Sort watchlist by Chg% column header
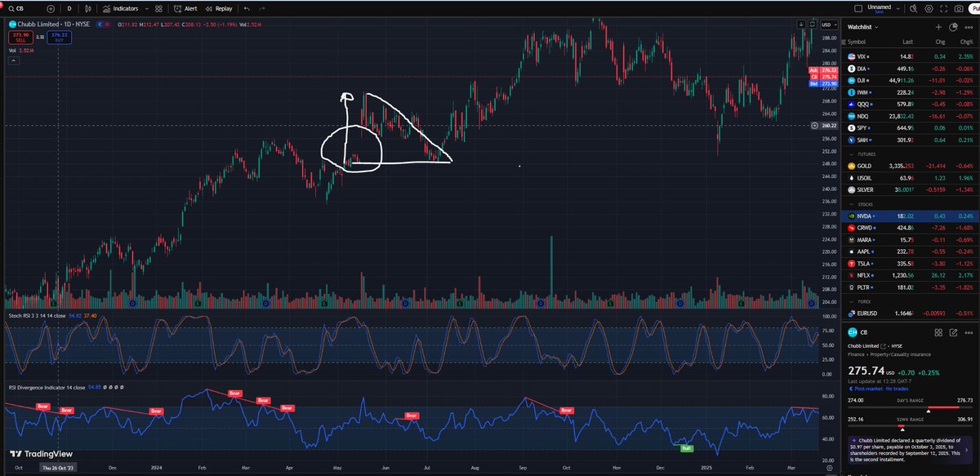This screenshot has width=980, height=476. coord(969,42)
